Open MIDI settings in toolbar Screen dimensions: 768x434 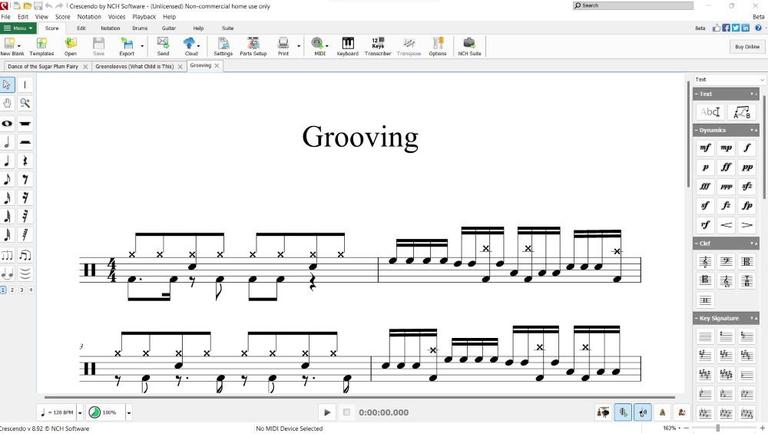click(319, 47)
